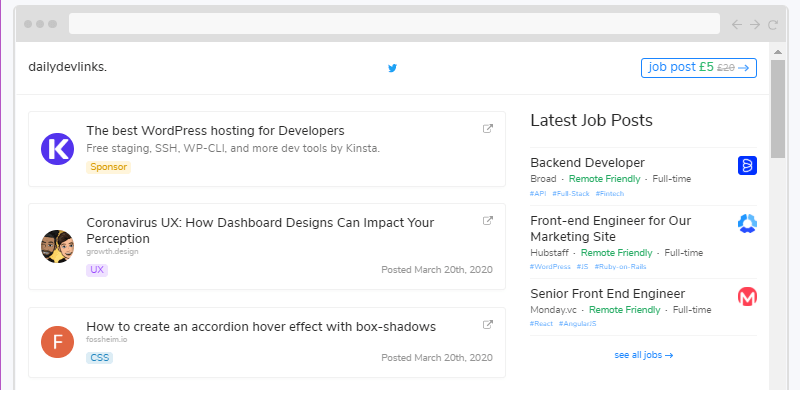Select the UX tag label
The height and width of the screenshot is (400, 800).
pyautogui.click(x=97, y=270)
